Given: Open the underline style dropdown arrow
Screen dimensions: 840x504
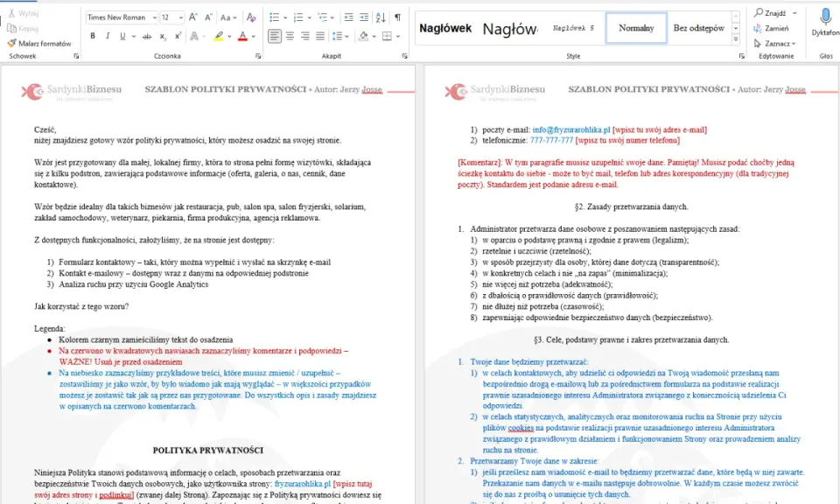Looking at the screenshot, I should (x=133, y=37).
